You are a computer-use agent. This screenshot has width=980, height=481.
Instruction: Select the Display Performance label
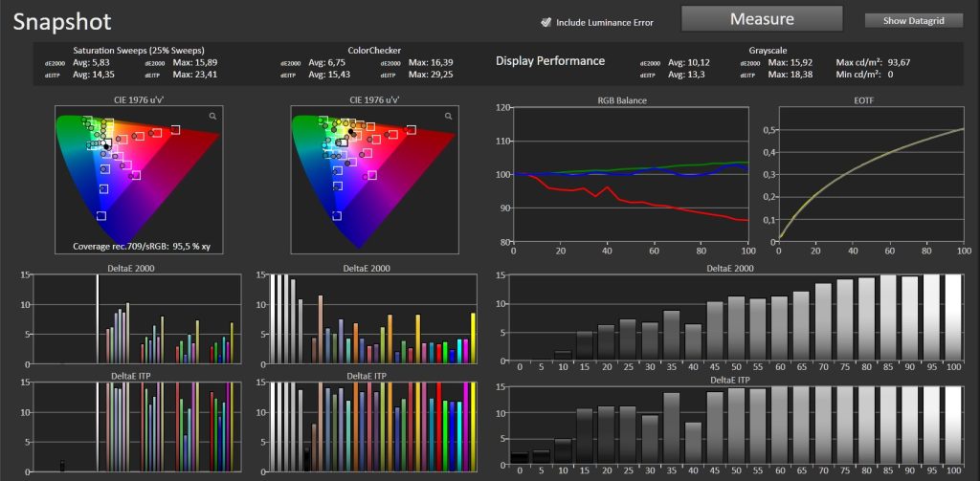click(549, 60)
